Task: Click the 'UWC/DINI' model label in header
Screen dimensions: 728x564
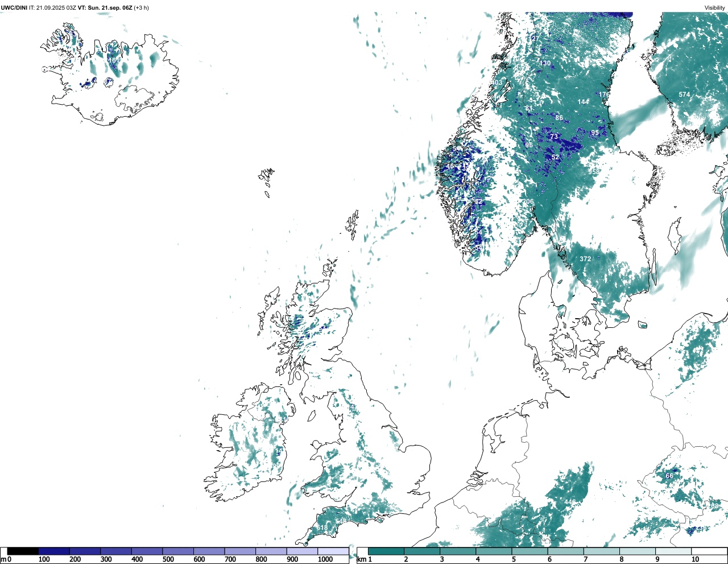Action: click(x=14, y=8)
